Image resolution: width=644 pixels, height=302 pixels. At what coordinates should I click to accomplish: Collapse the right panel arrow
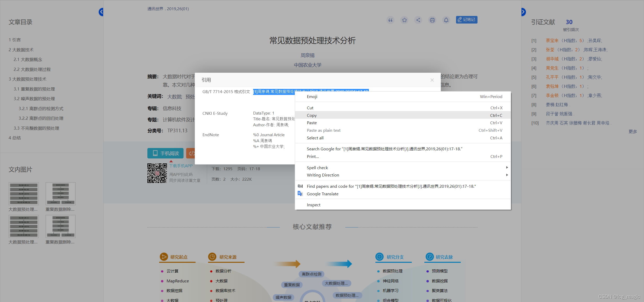[x=523, y=12]
